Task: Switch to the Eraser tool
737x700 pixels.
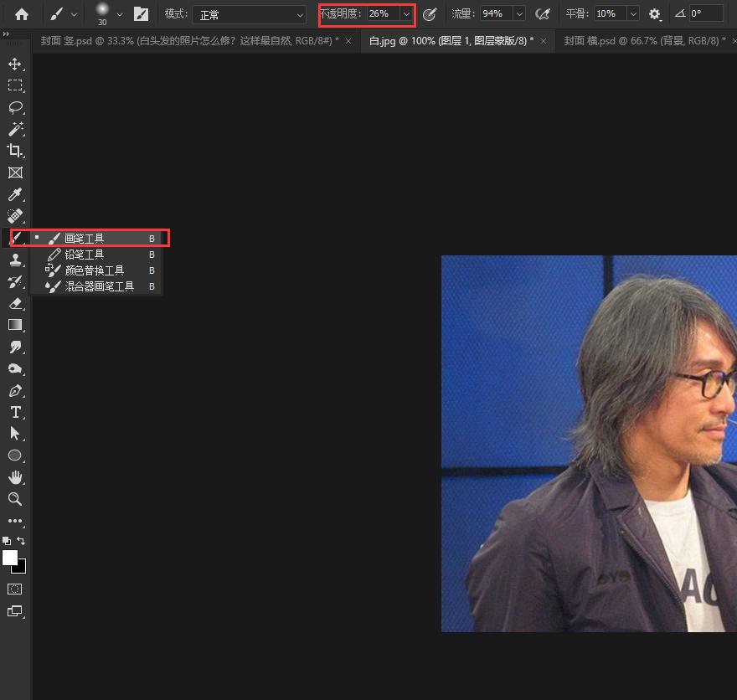Action: tap(15, 303)
